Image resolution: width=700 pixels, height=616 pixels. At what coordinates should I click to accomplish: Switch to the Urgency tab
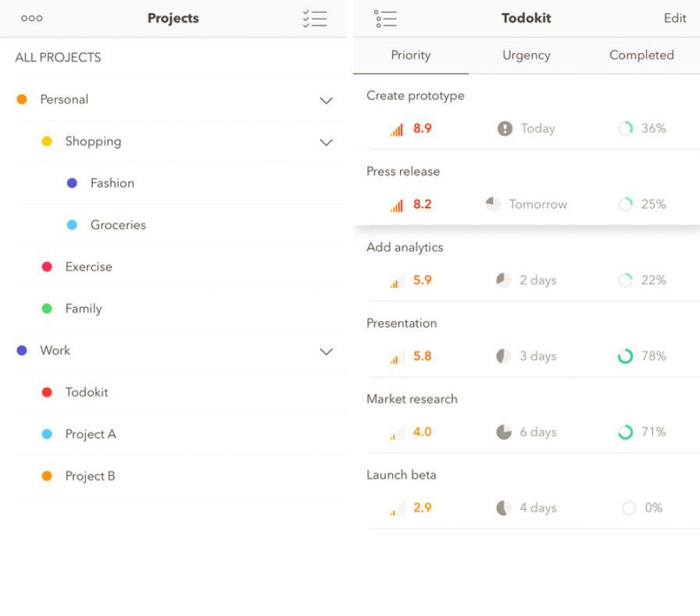[526, 55]
